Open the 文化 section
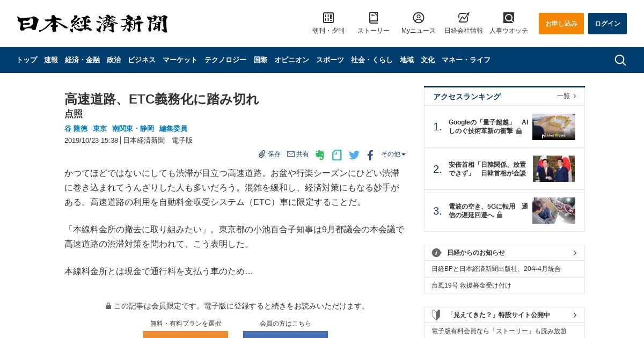Viewport: 644px width, 338px height. pos(428,60)
